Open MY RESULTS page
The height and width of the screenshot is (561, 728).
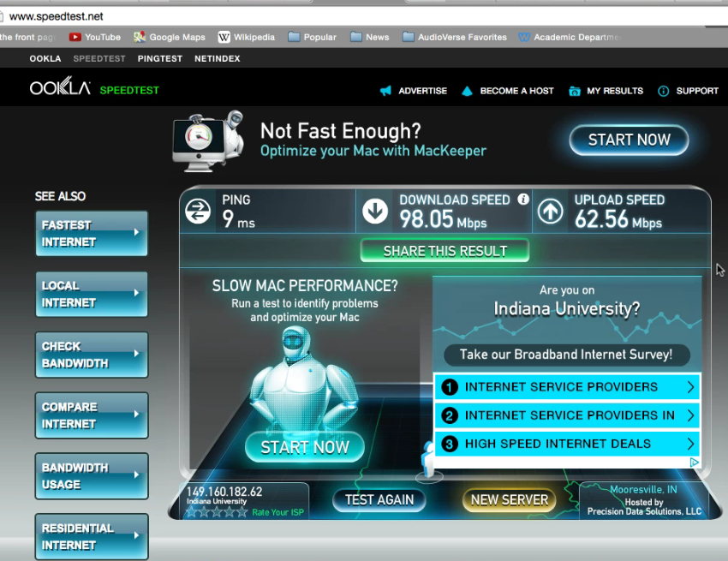(615, 91)
